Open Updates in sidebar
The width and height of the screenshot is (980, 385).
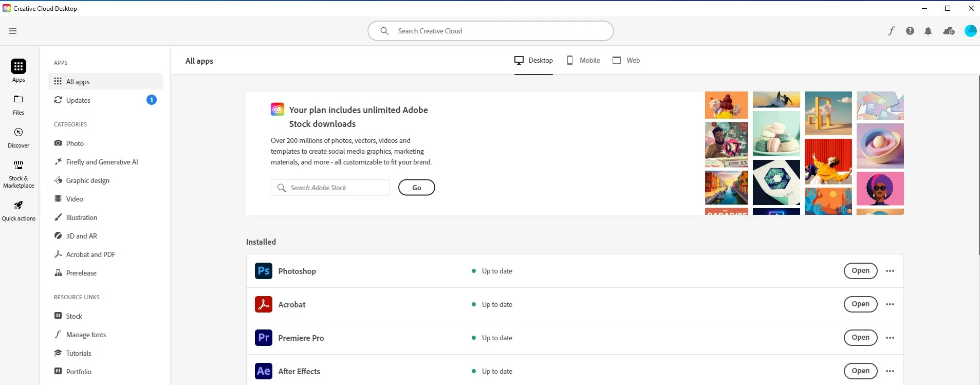click(105, 100)
